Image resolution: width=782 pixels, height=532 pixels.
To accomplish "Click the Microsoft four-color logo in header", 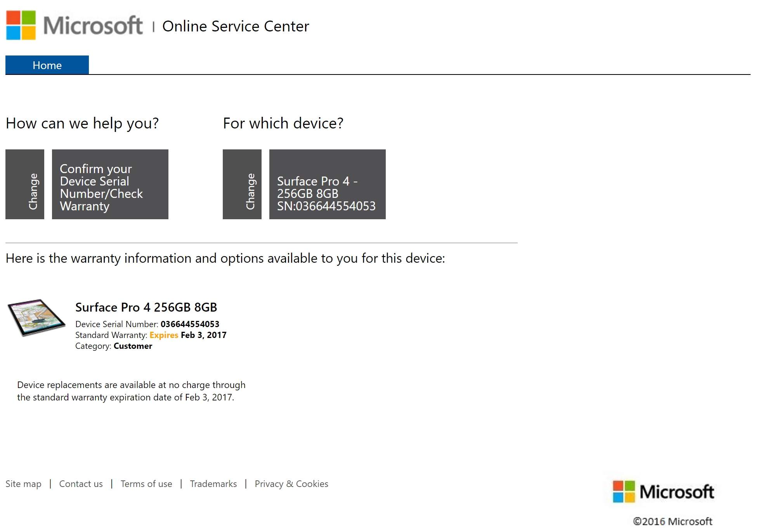I will pyautogui.click(x=21, y=25).
